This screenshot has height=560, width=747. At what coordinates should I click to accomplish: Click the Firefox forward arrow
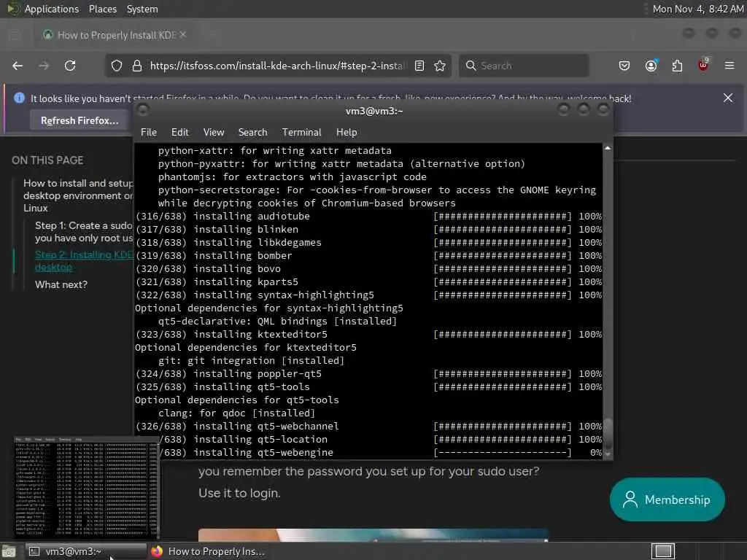tap(44, 66)
